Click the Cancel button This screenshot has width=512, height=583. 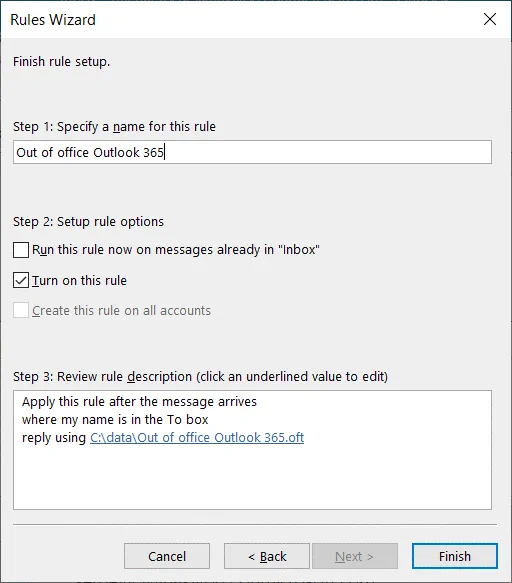click(x=167, y=556)
